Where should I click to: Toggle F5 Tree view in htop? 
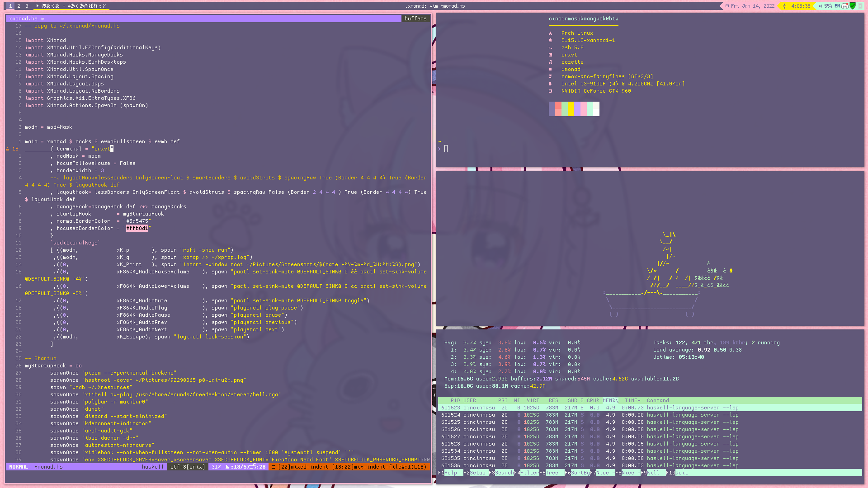[552, 473]
